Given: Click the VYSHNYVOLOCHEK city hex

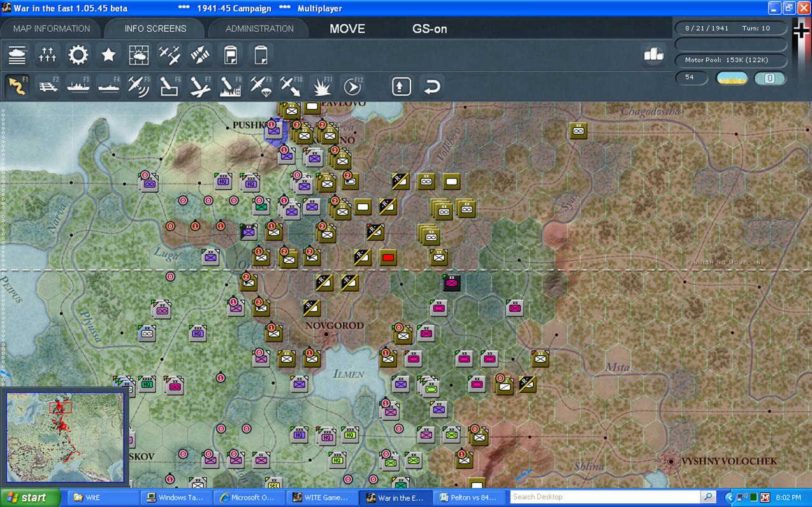Looking at the screenshot, I should tap(671, 461).
